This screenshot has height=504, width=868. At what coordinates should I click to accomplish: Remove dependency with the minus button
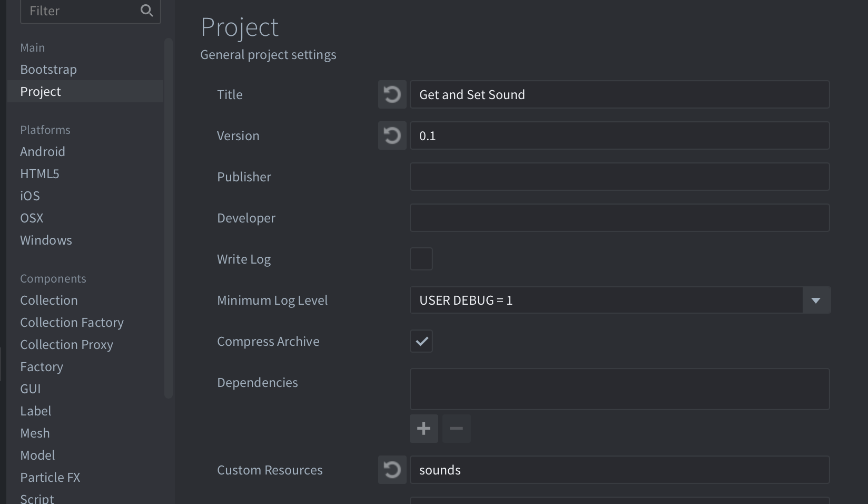pos(457,429)
